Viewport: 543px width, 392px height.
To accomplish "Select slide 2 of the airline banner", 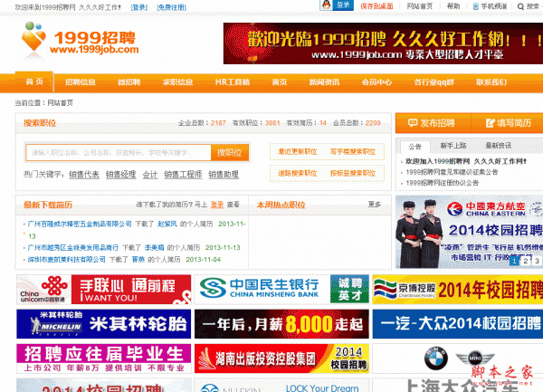I will (x=526, y=261).
